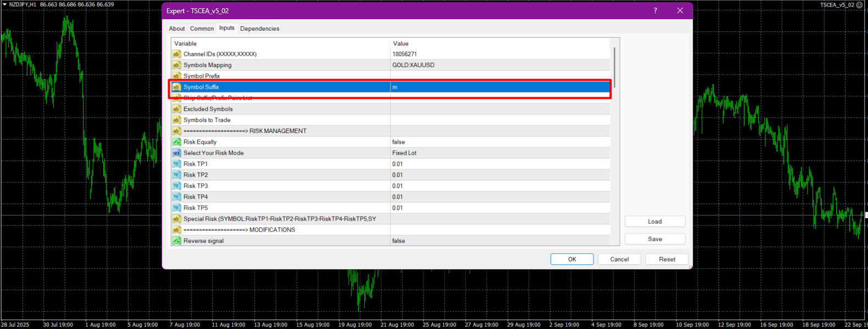Click the help question mark icon
Screen dimensions: 868x329
(655, 10)
